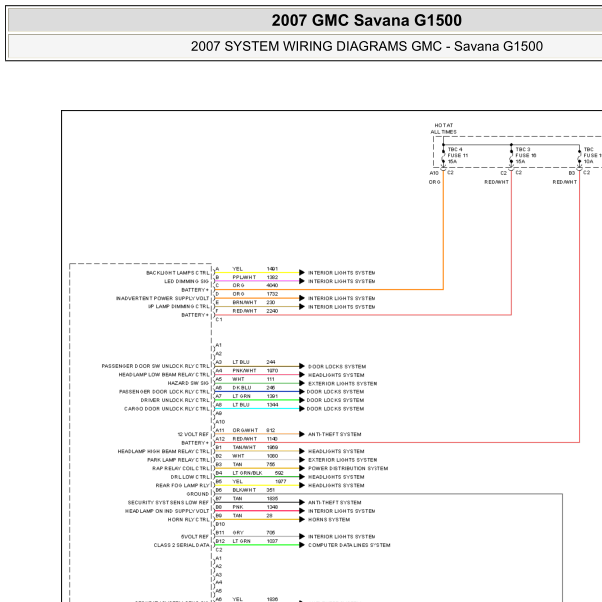Click pin label 'B10' on the connector
Screen dimensions: 602x602
(x=220, y=524)
